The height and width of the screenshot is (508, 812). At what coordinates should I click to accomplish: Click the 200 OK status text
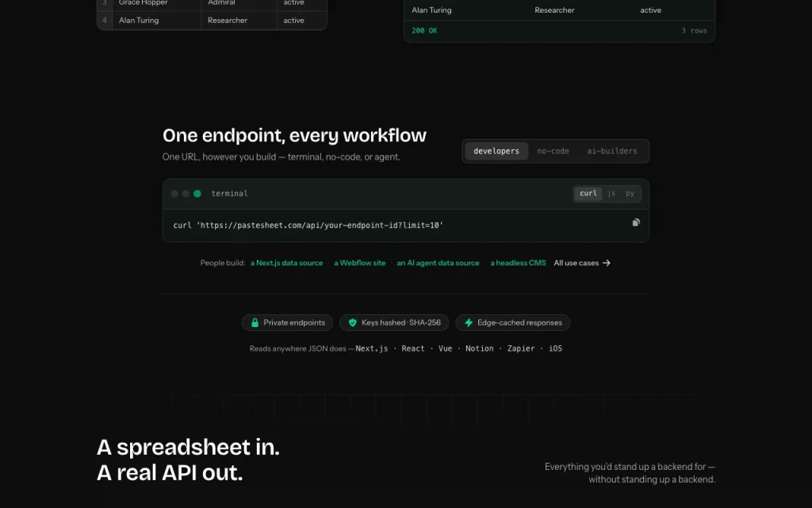[x=425, y=31]
